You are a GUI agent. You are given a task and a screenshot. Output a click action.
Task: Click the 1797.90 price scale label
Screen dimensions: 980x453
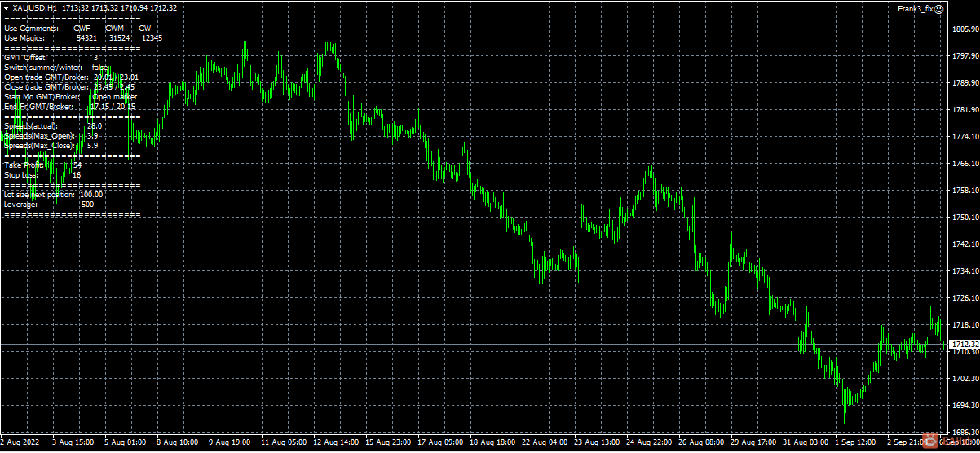point(965,56)
